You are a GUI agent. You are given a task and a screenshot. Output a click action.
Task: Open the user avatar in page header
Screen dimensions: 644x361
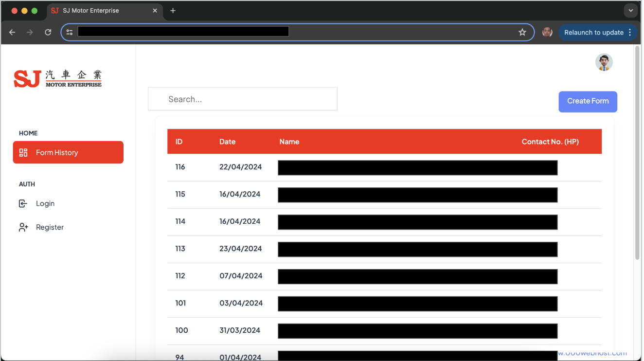[x=604, y=62]
